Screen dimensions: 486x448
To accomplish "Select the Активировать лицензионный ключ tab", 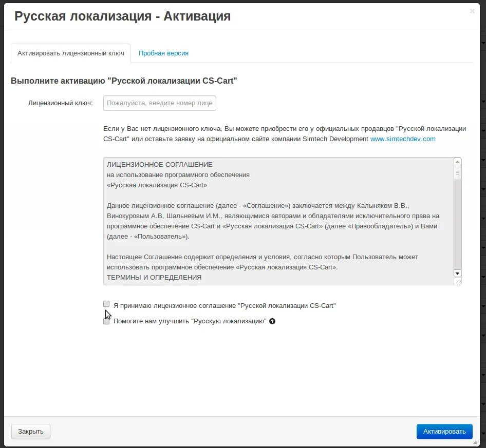I will click(71, 53).
